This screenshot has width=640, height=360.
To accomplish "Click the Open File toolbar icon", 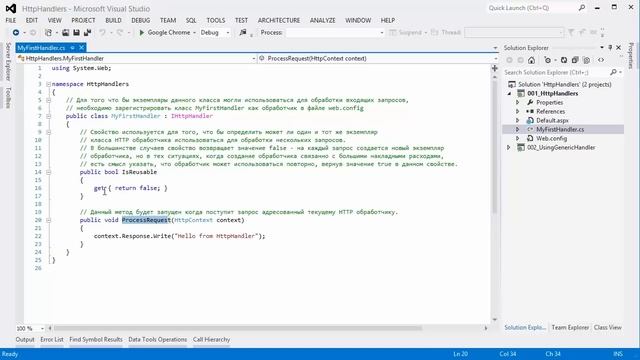I will (x=65, y=32).
